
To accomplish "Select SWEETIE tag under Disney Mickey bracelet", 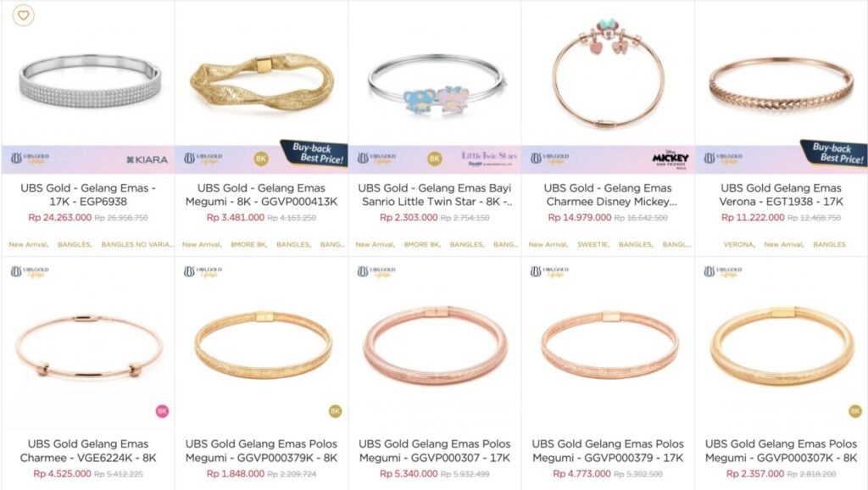I will (593, 244).
